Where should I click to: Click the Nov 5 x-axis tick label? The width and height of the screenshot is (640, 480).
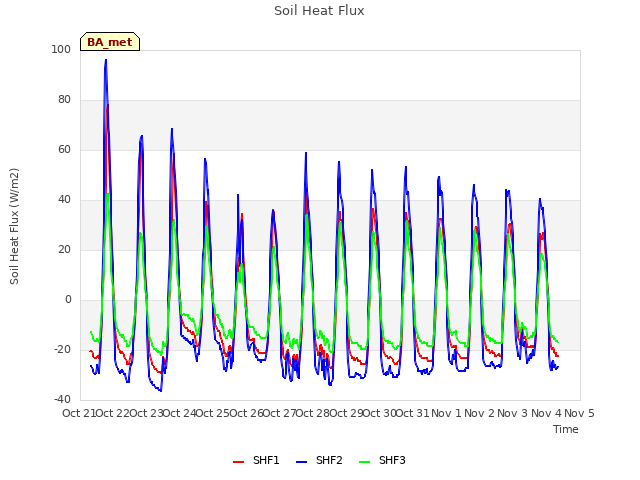(x=579, y=413)
